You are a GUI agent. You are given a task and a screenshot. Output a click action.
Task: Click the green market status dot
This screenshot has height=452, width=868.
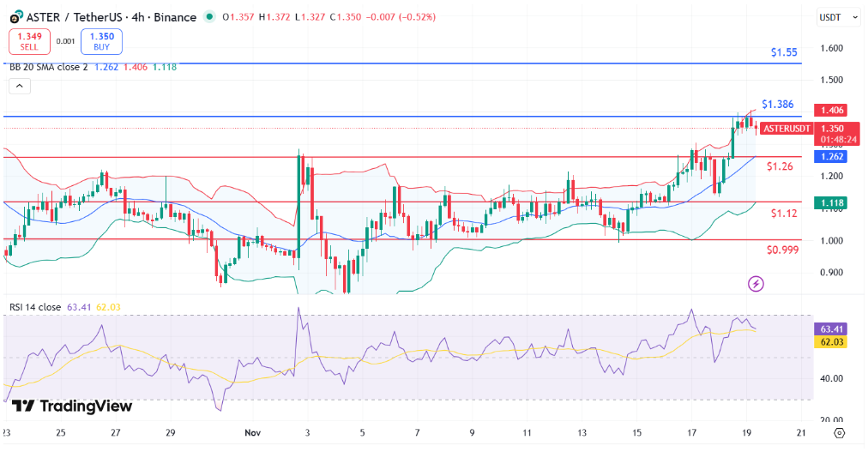[208, 17]
